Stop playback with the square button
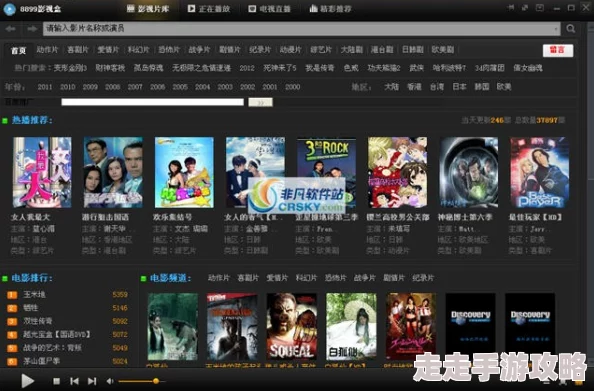This screenshot has height=391, width=594. [x=56, y=381]
